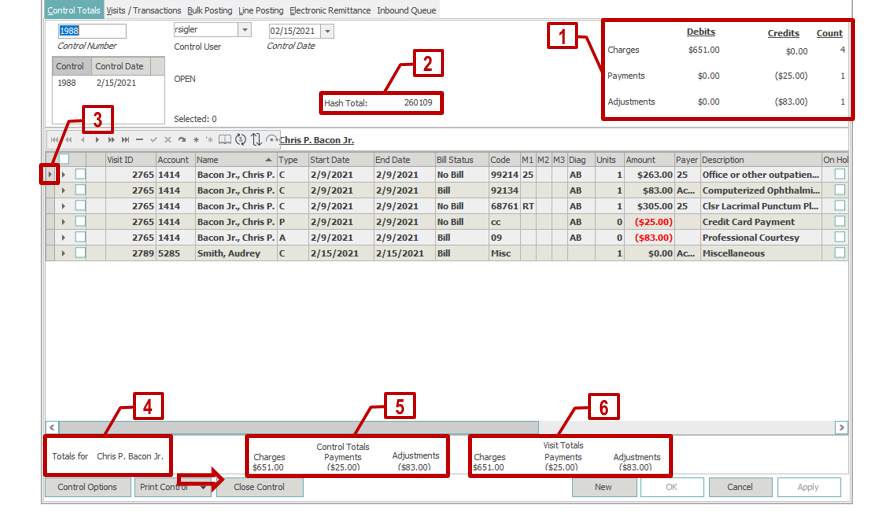Click the open book icon in toolbar
This screenshot has width=876, height=511.
pyautogui.click(x=225, y=140)
